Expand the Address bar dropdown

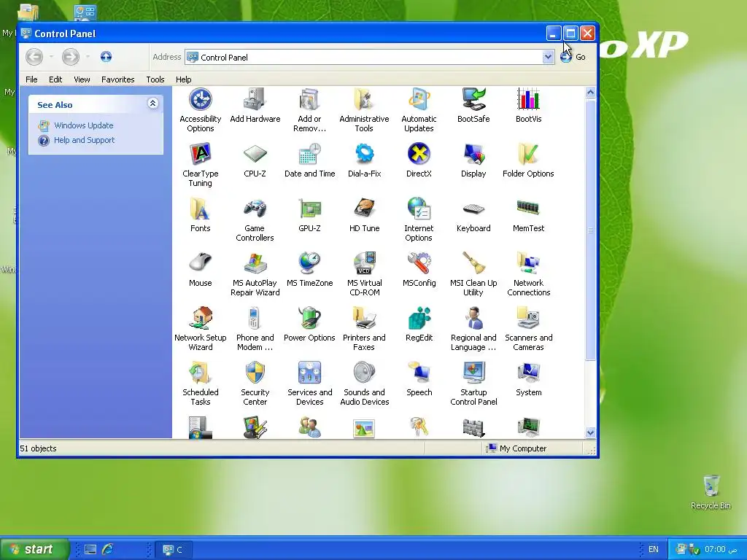[x=548, y=57]
